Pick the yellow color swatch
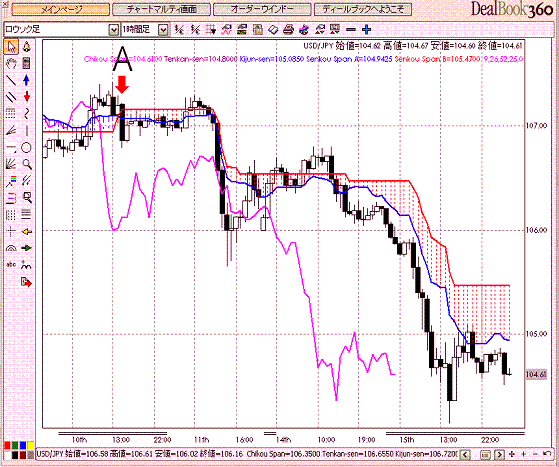 pyautogui.click(x=31, y=446)
